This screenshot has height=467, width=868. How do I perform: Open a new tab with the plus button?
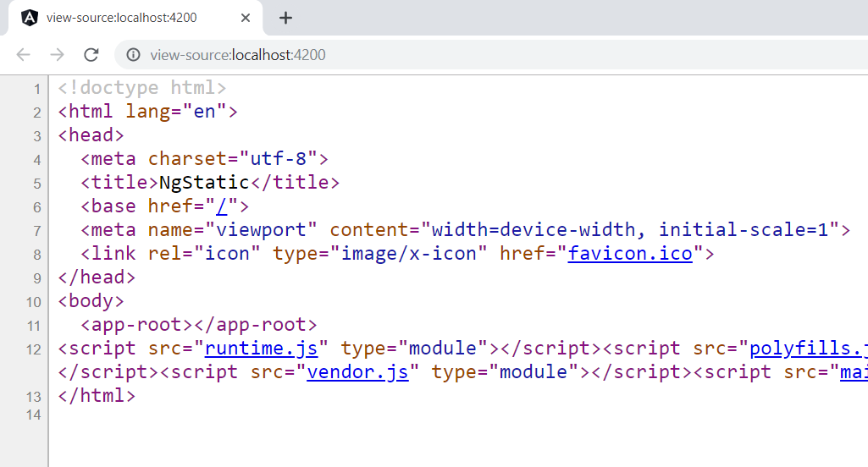pos(285,18)
